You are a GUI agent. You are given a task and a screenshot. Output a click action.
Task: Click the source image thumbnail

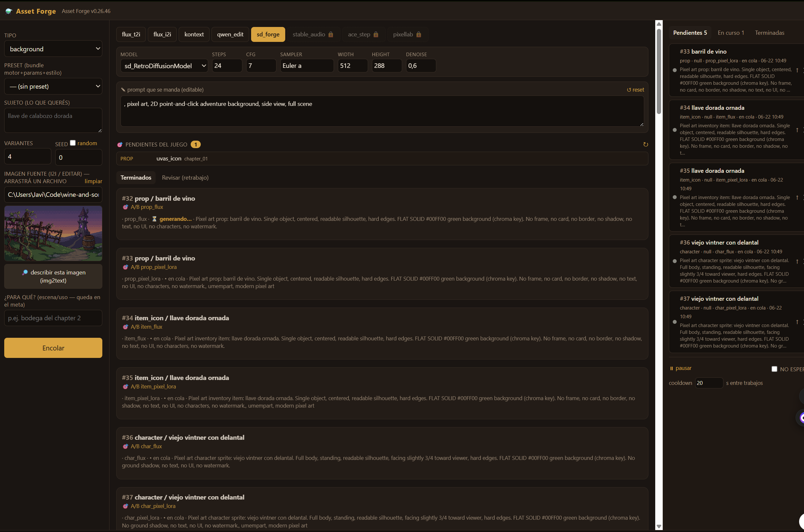(x=53, y=234)
